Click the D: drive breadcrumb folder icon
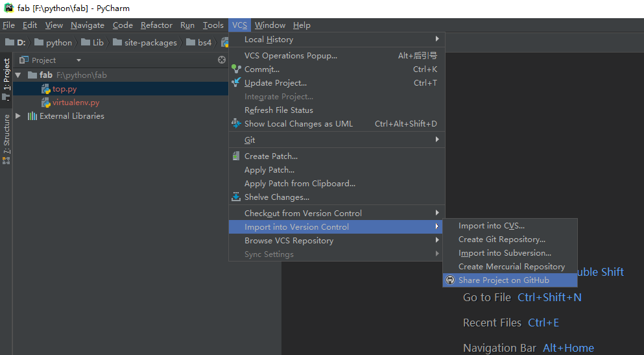The image size is (644, 355). coord(10,42)
